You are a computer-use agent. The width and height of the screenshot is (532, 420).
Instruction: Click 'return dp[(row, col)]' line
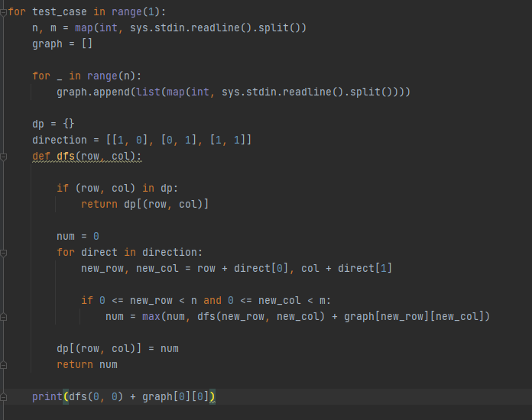(144, 205)
